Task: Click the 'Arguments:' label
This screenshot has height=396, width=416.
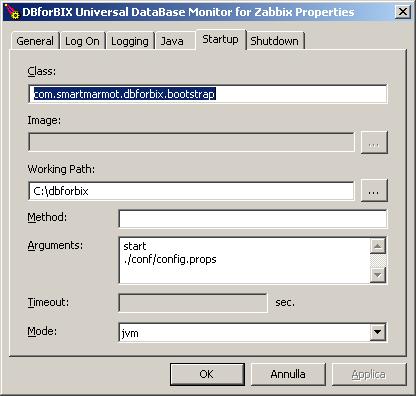Action: click(55, 245)
